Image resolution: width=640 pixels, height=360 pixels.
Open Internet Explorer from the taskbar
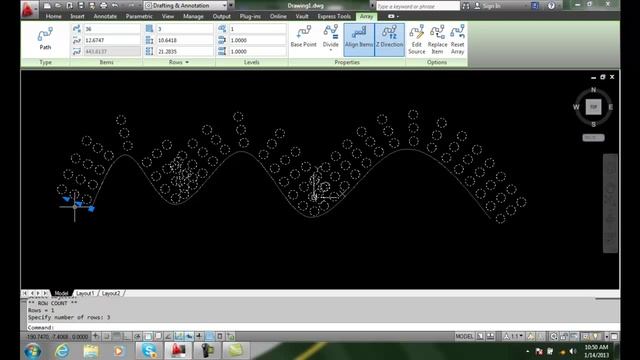[62, 351]
